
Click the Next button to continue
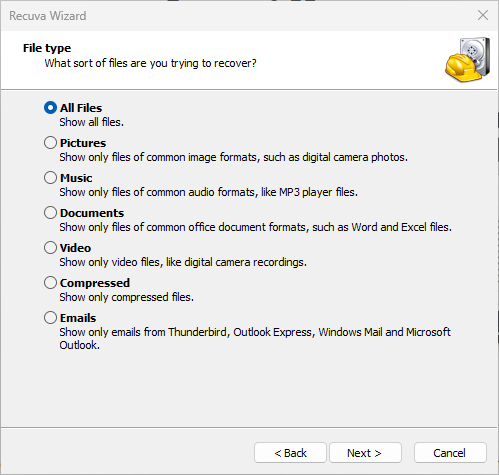coord(365,453)
